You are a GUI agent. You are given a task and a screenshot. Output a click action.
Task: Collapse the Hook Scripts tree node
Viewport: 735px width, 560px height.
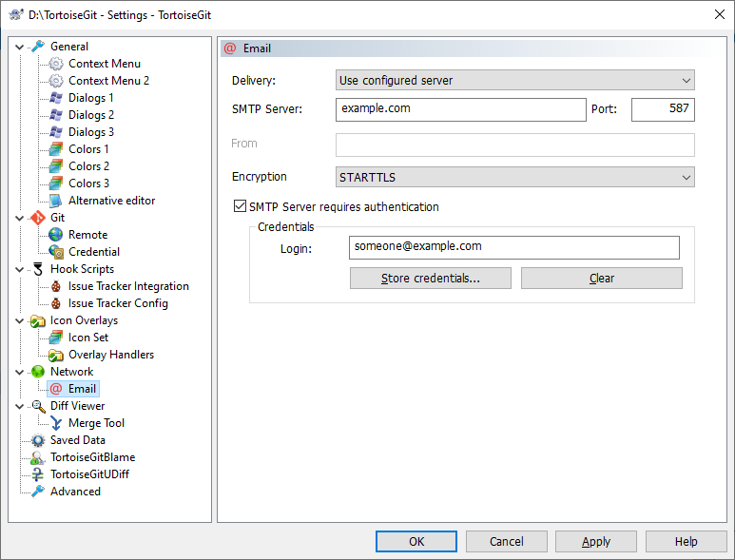(20, 269)
